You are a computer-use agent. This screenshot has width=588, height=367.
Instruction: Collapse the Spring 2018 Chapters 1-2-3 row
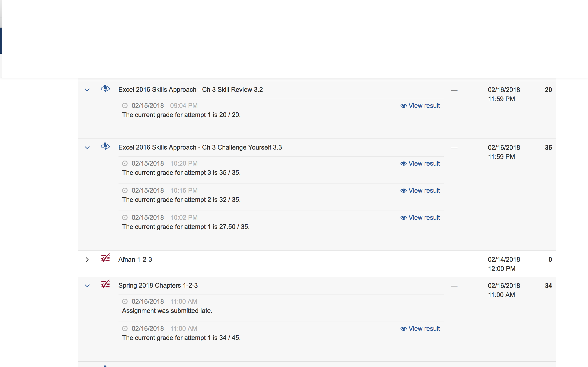pyautogui.click(x=87, y=286)
